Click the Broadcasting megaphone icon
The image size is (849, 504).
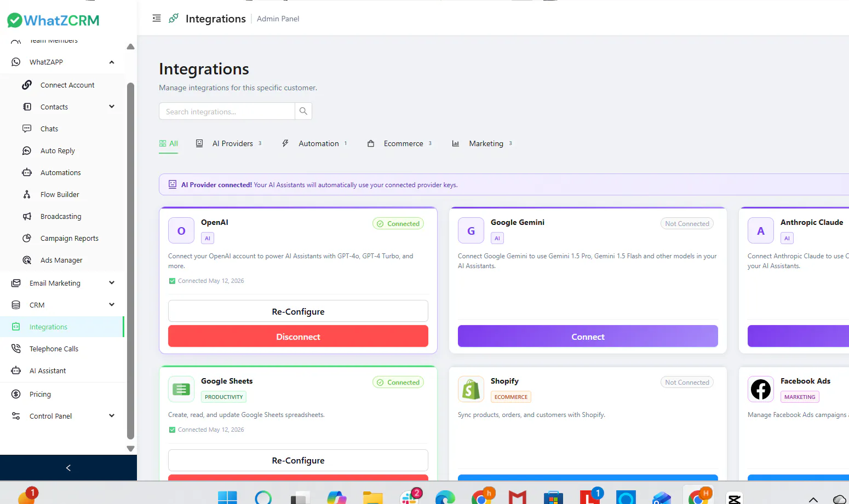27,216
